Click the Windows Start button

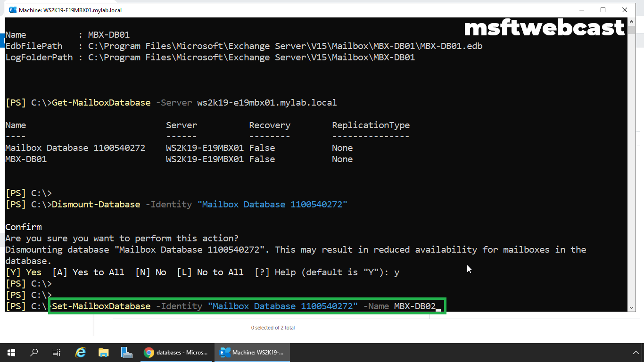(10, 352)
